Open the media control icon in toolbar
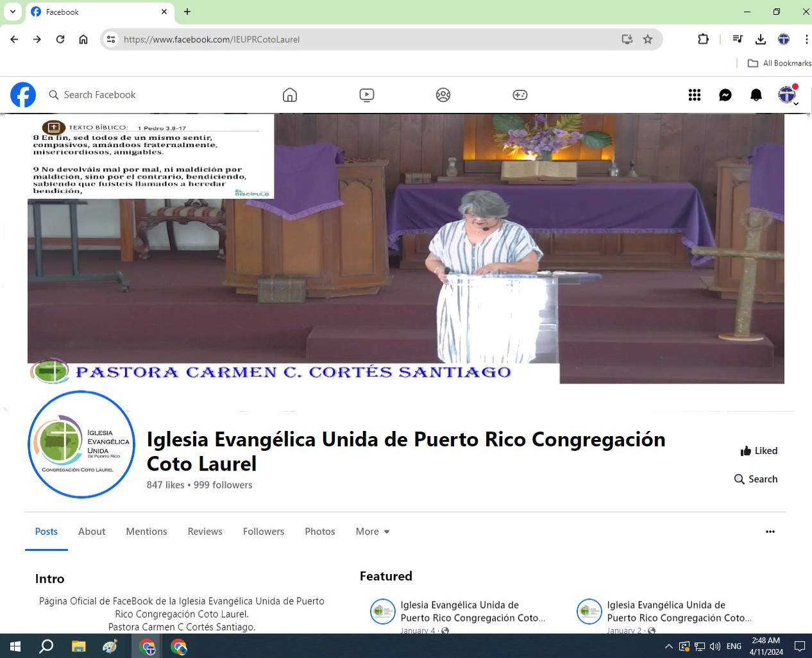Image resolution: width=812 pixels, height=658 pixels. point(738,39)
